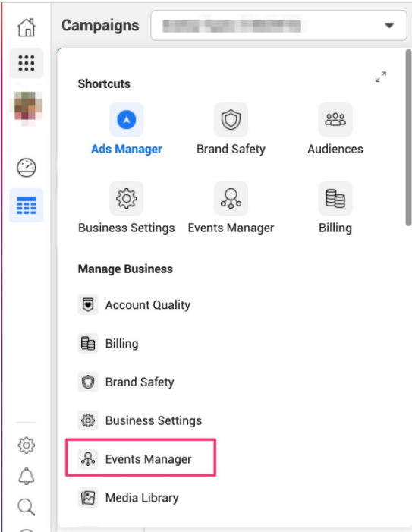The image size is (412, 532).
Task: Click the home icon in sidebar
Action: pos(27,27)
